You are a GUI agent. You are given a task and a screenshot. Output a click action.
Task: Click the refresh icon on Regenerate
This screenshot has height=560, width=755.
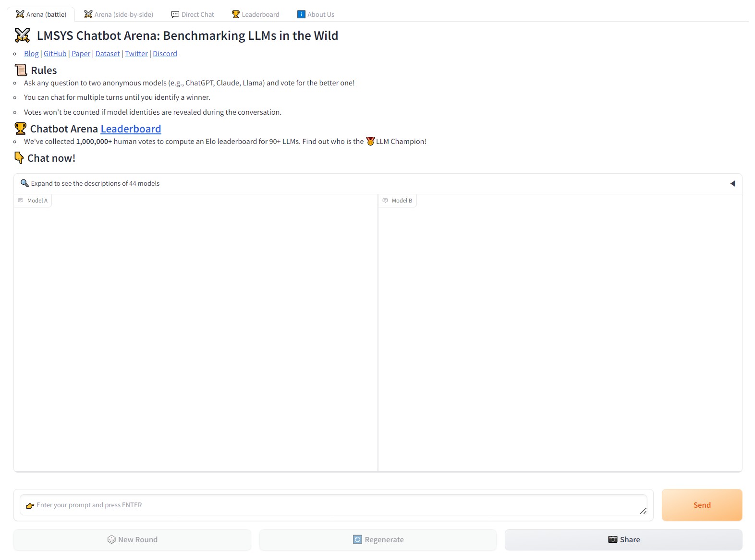pyautogui.click(x=357, y=540)
